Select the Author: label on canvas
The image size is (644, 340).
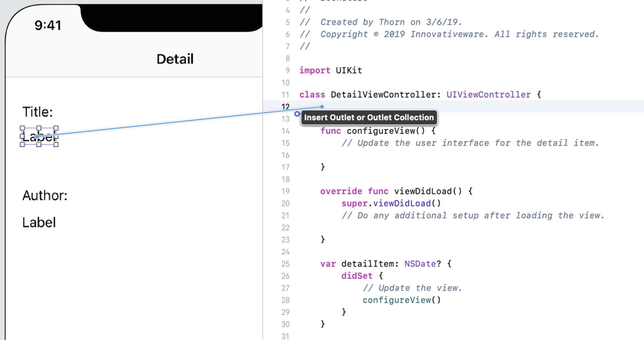point(45,195)
